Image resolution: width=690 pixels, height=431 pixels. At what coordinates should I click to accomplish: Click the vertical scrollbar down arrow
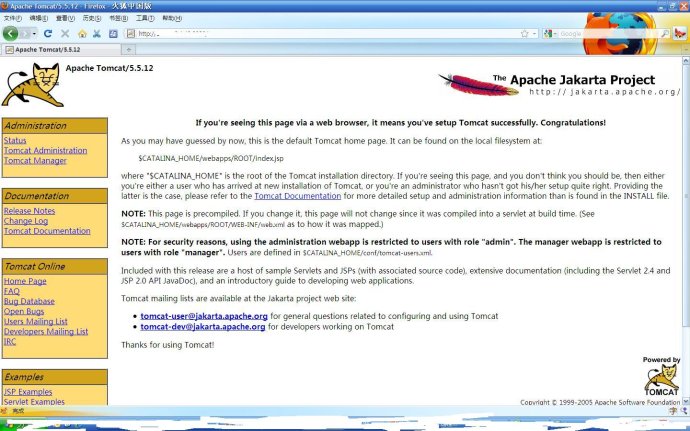(686, 401)
